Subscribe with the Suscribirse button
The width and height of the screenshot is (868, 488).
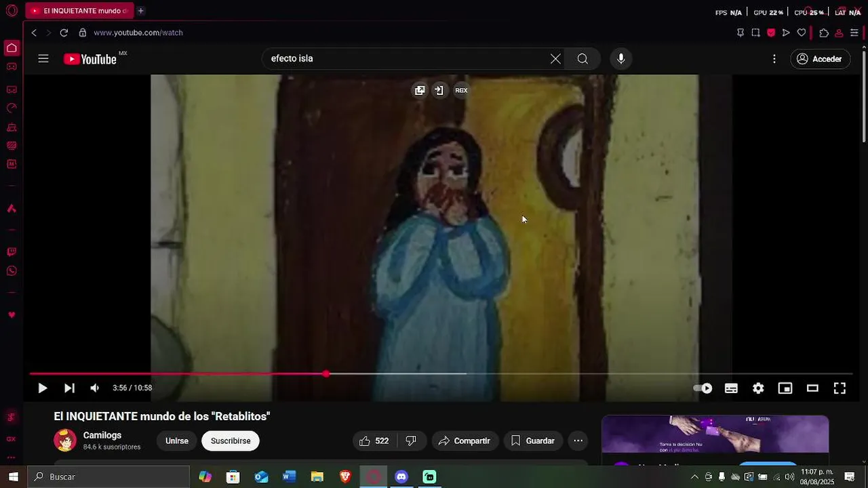[231, 441]
